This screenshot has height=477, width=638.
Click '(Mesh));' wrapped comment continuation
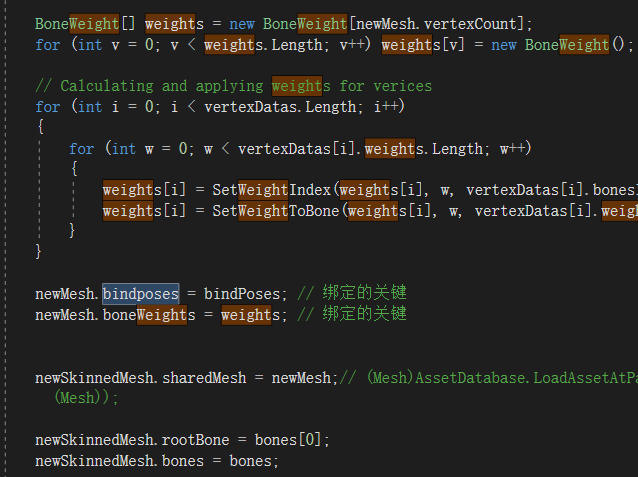[x=86, y=398]
